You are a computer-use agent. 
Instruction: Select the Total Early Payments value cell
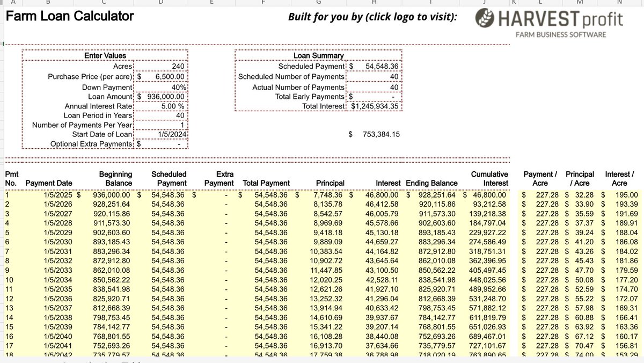coord(374,97)
